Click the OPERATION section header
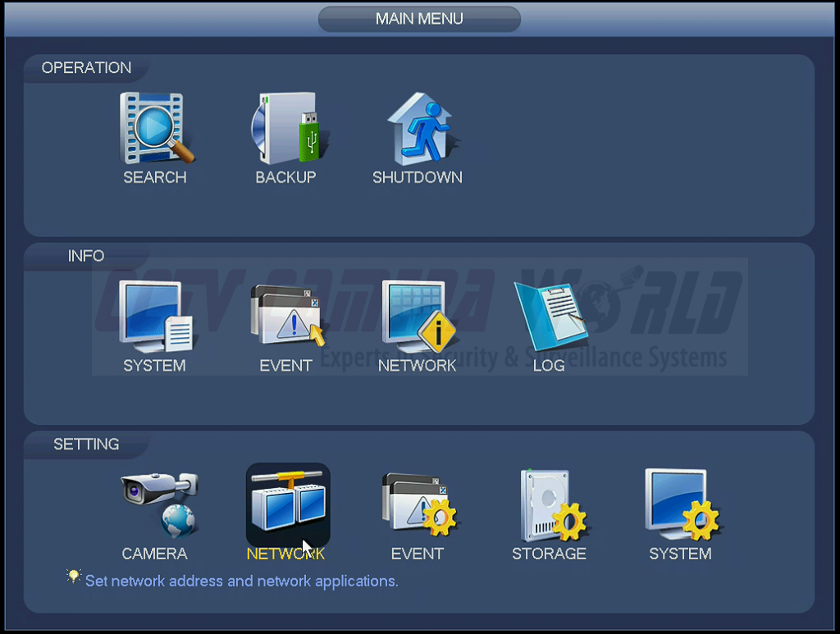This screenshot has width=840, height=634. (84, 68)
